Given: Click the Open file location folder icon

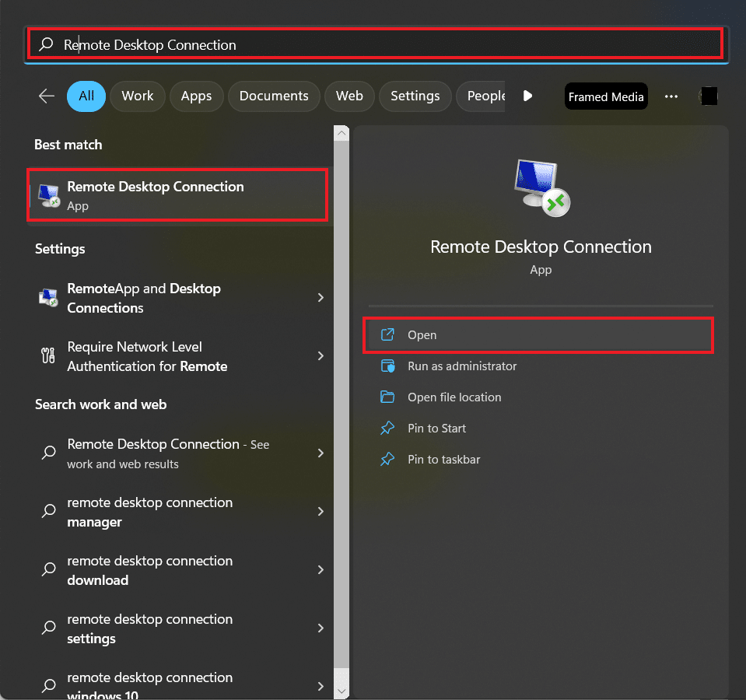Looking at the screenshot, I should pos(387,397).
